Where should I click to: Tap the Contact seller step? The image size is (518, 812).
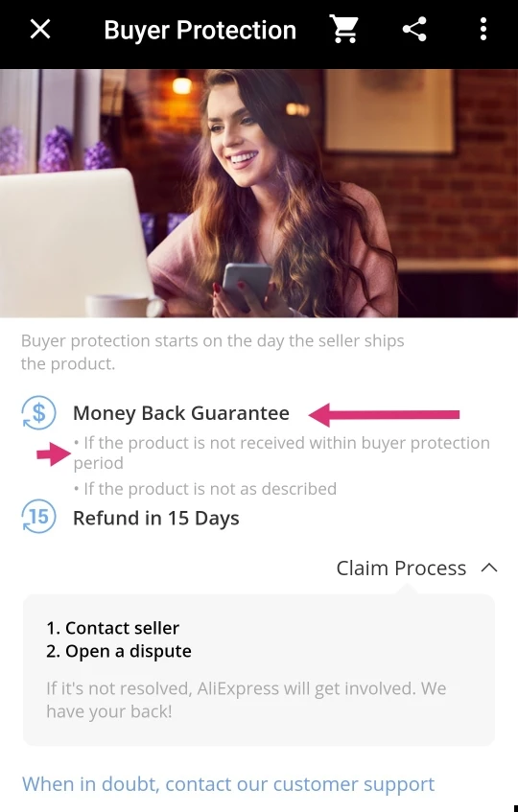112,628
